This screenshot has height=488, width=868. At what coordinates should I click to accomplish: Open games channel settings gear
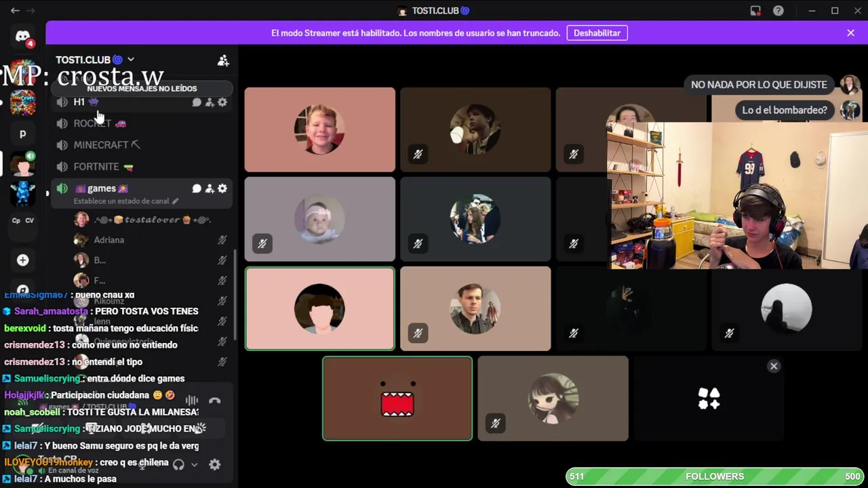tap(222, 188)
